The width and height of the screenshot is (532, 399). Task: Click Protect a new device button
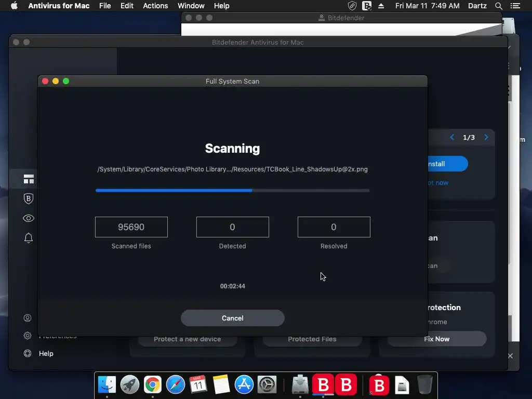[x=187, y=339]
